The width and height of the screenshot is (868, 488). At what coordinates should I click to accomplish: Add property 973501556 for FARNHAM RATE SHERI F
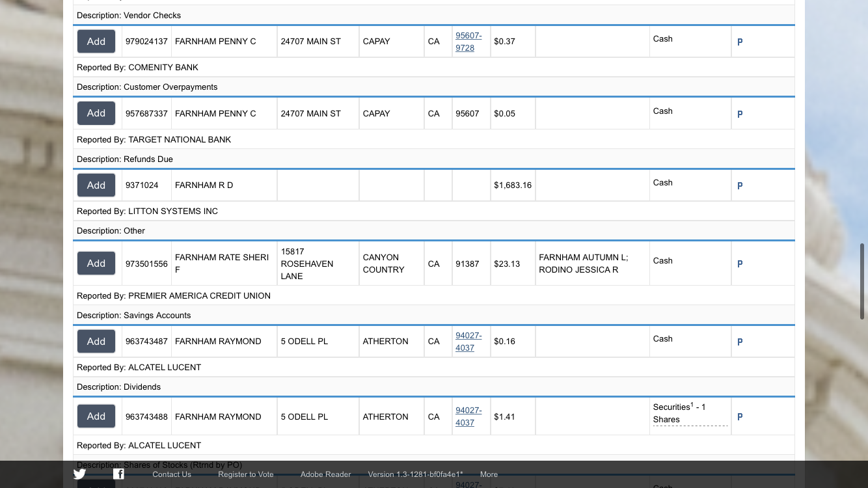tap(96, 264)
